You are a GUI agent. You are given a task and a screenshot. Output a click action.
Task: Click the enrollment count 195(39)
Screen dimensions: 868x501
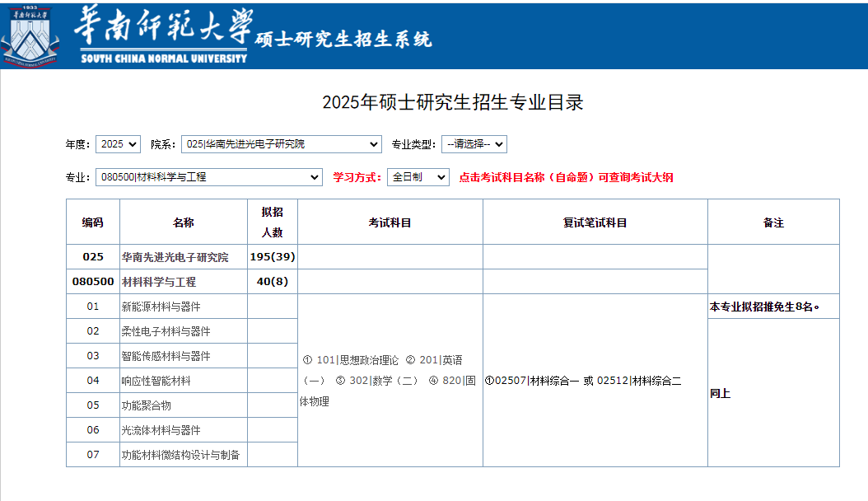(273, 257)
